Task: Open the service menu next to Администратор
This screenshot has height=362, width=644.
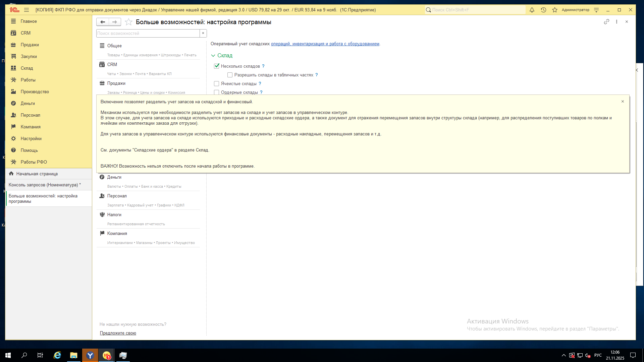Action: tap(596, 10)
